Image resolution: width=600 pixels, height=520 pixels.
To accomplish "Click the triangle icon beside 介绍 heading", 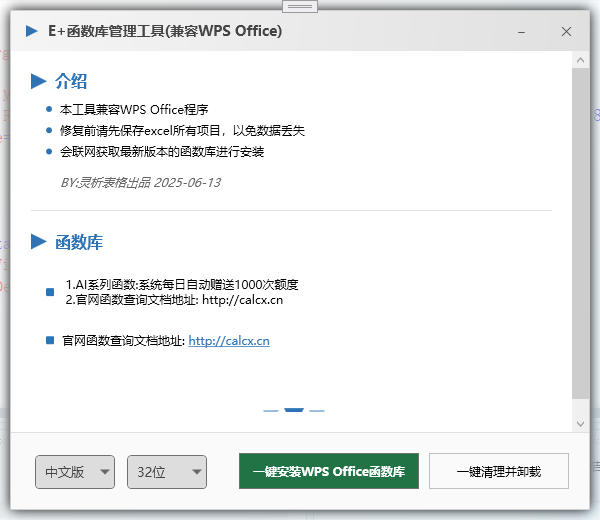I will point(39,81).
